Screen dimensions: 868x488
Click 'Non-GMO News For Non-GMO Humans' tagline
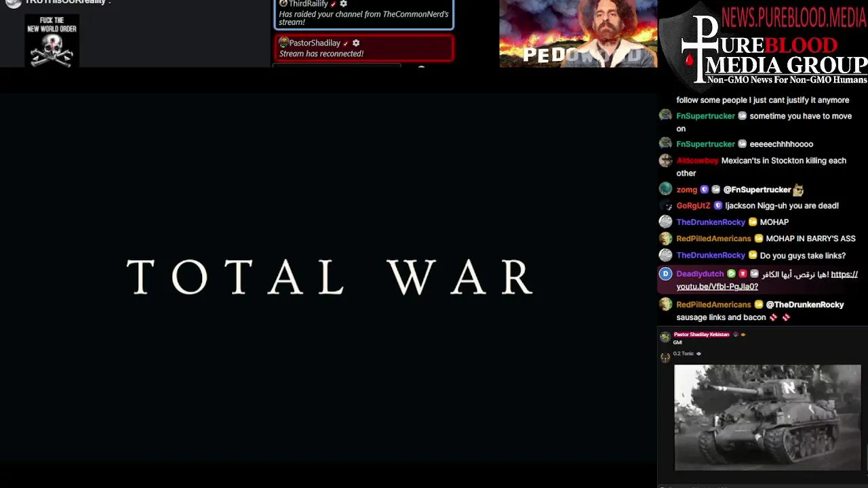tap(787, 80)
